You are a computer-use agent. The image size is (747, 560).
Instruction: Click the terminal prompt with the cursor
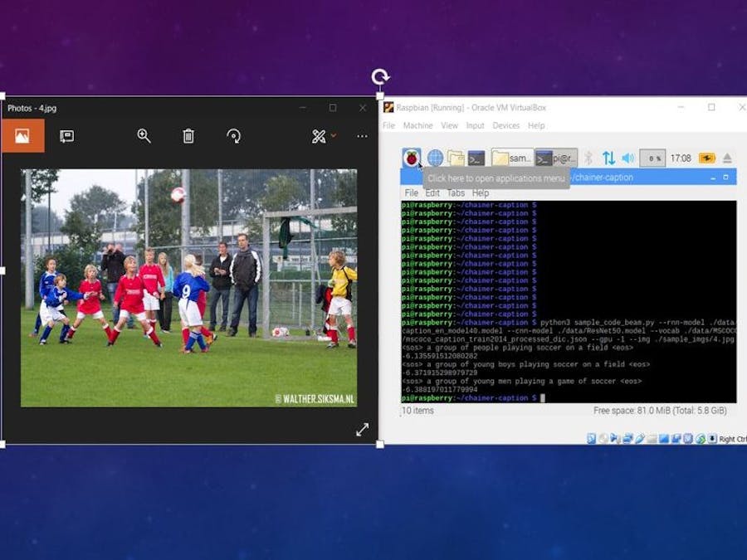point(472,398)
